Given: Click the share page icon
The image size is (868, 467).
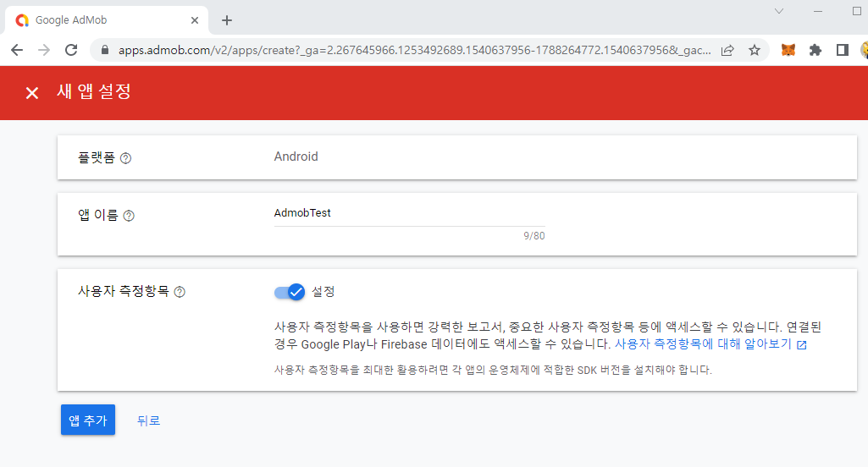Looking at the screenshot, I should pos(727,51).
